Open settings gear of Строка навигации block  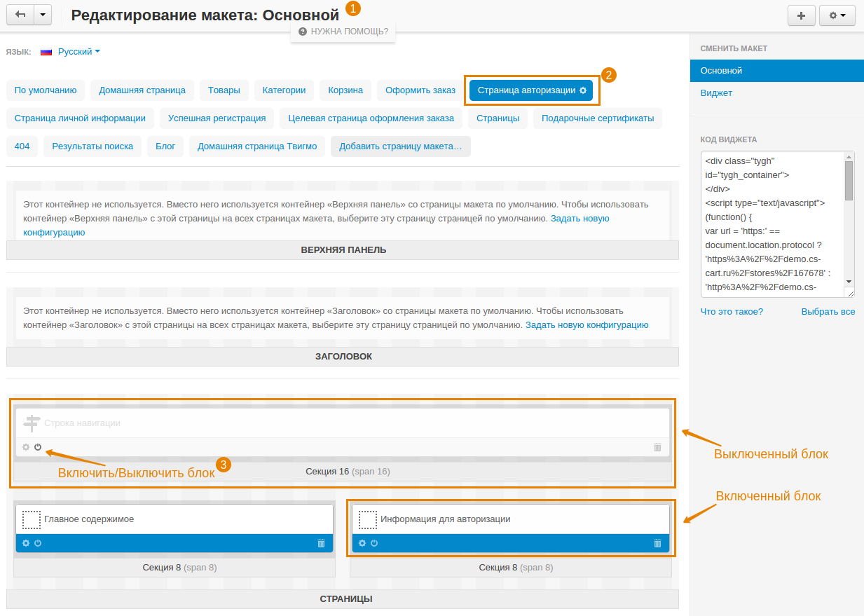click(x=26, y=447)
